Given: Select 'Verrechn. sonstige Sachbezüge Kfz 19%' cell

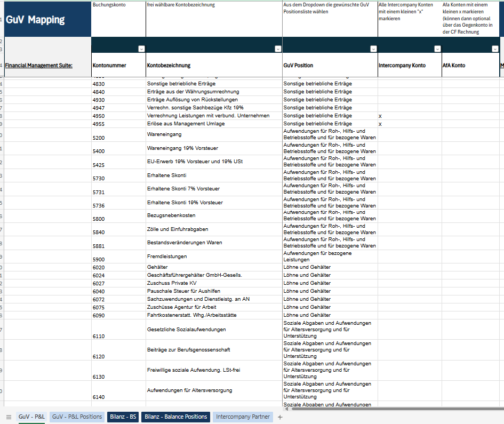Looking at the screenshot, I should click(x=214, y=108).
